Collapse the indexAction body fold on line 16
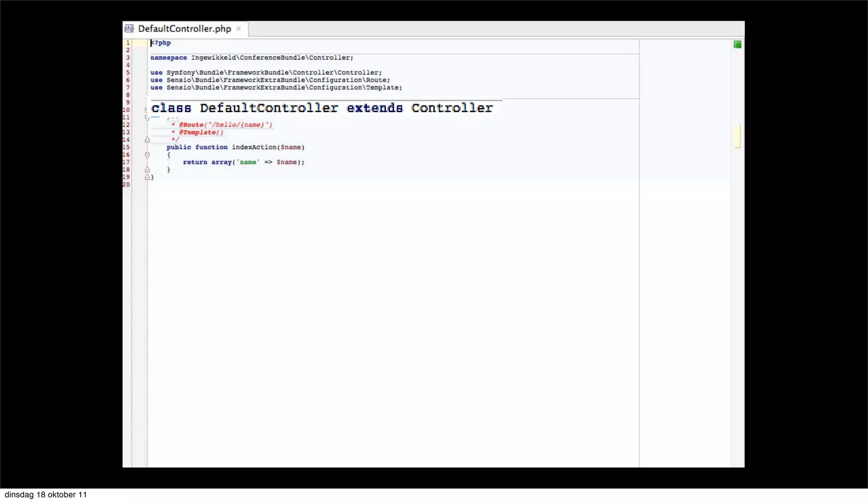The height and width of the screenshot is (502, 868). pos(147,155)
